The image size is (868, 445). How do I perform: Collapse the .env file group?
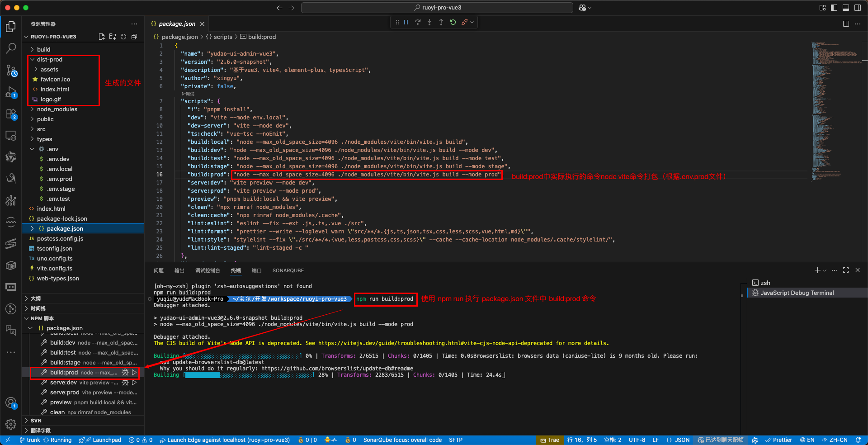tap(32, 149)
